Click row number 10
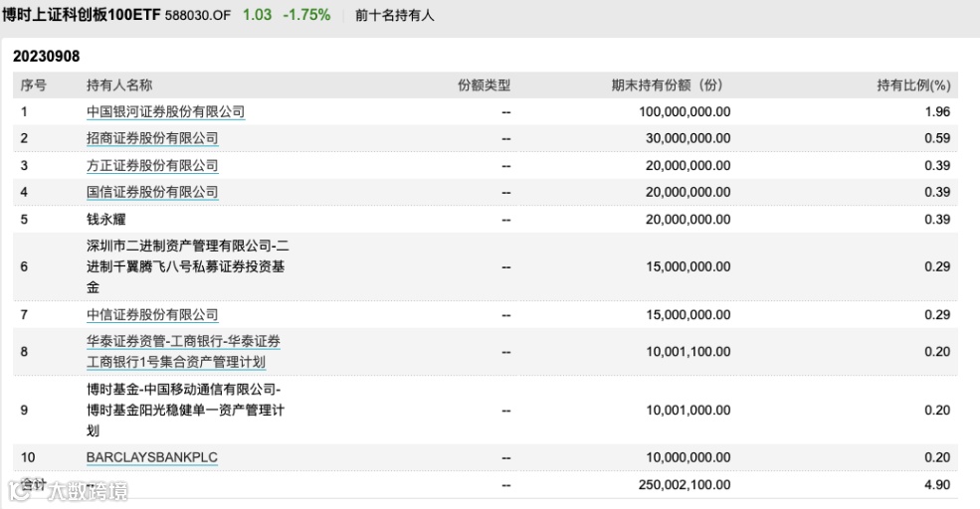 (28, 457)
